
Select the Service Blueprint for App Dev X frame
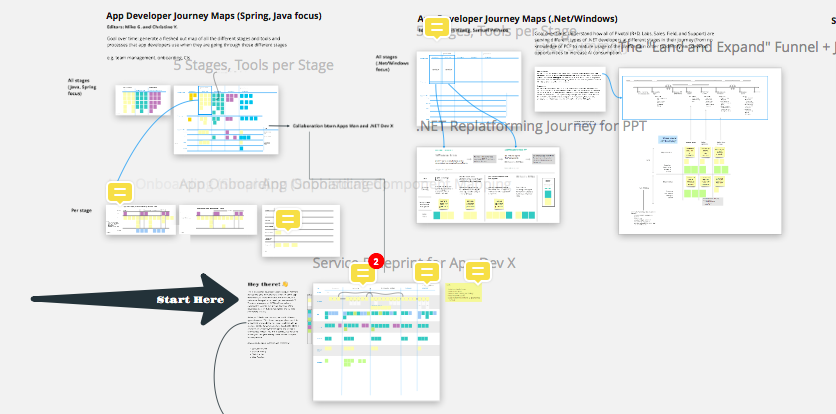(376, 341)
